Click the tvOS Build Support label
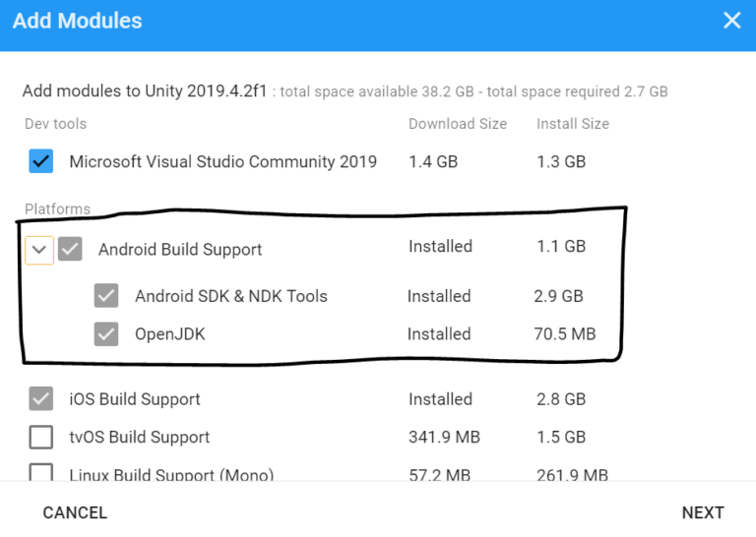 [x=140, y=437]
